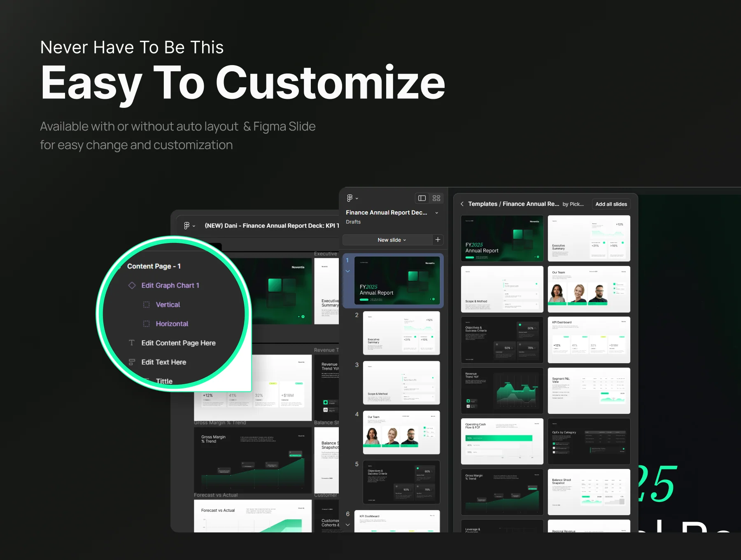
Task: Click the Finance Annual Re... breadcrumb title
Action: (x=531, y=204)
